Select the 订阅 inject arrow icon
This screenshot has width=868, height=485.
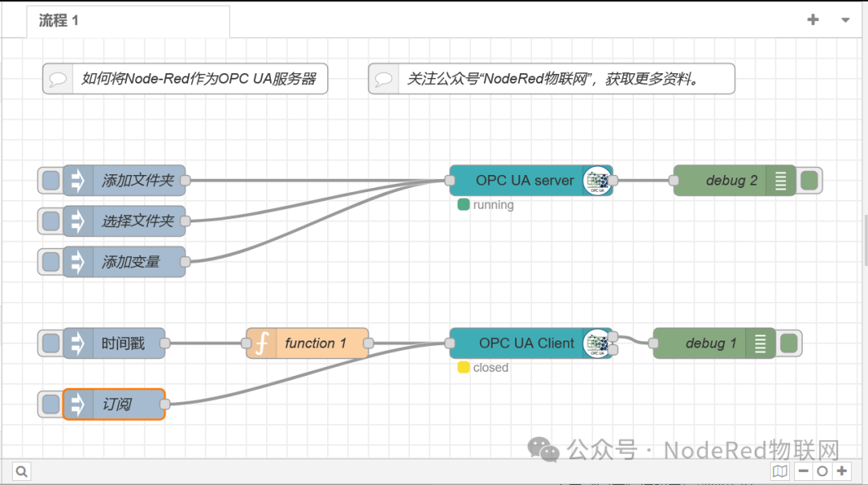pos(78,404)
